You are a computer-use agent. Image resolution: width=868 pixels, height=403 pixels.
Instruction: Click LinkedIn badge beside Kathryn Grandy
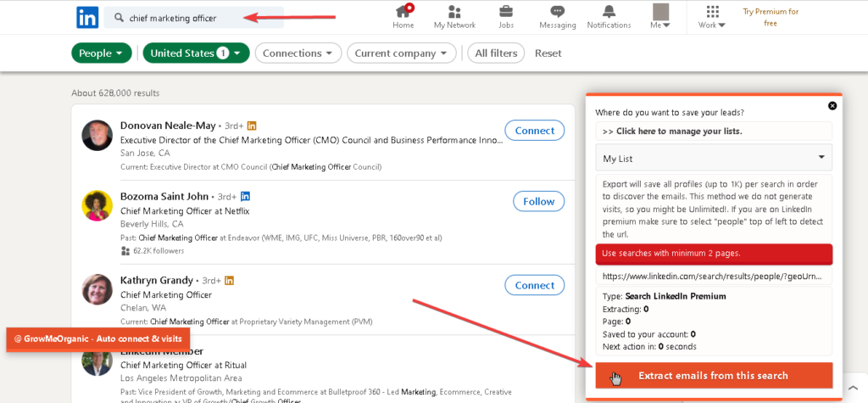click(x=229, y=281)
